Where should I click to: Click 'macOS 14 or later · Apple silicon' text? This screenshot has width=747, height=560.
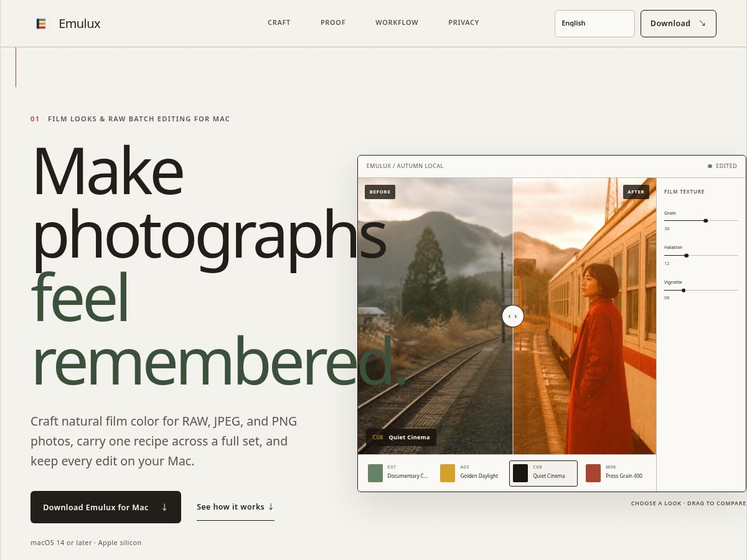click(86, 543)
